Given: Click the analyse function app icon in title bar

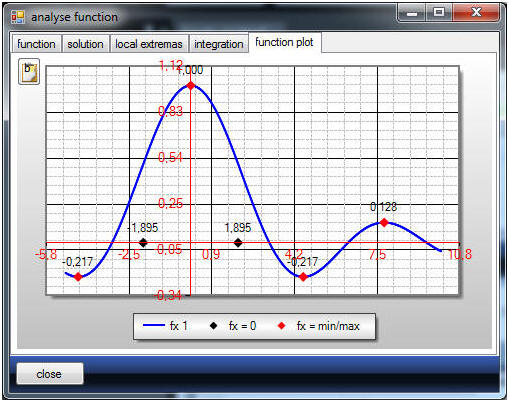Looking at the screenshot, I should tap(18, 17).
